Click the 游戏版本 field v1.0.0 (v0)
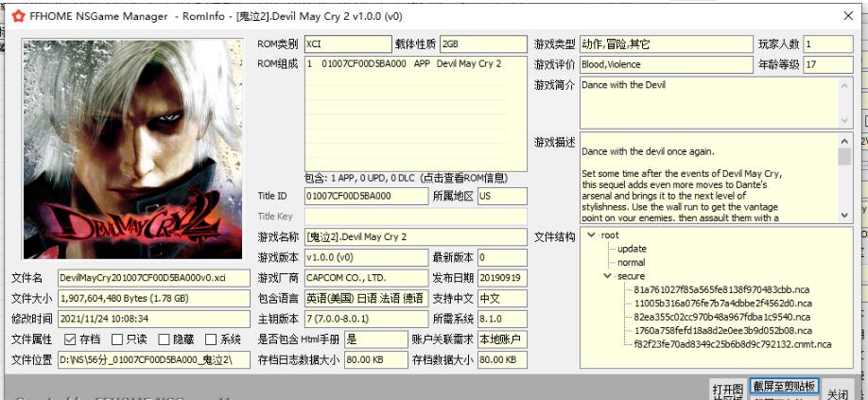The width and height of the screenshot is (868, 400). coord(366,257)
